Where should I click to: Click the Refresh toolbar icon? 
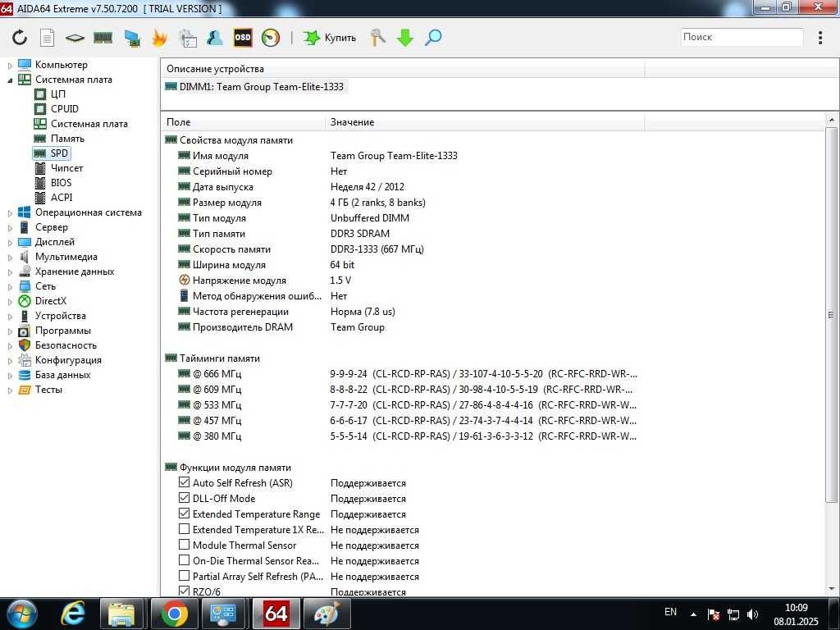point(20,38)
